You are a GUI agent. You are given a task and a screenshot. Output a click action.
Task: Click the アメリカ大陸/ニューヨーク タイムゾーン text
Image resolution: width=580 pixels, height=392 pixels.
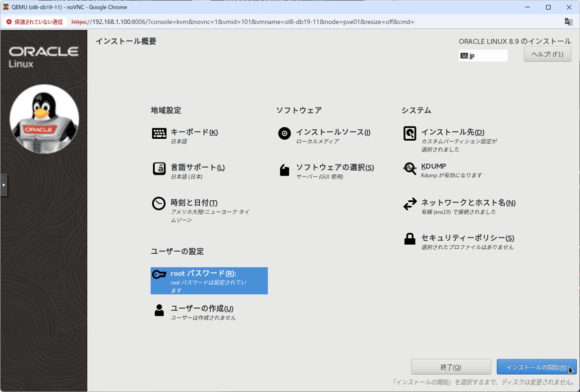click(x=210, y=216)
